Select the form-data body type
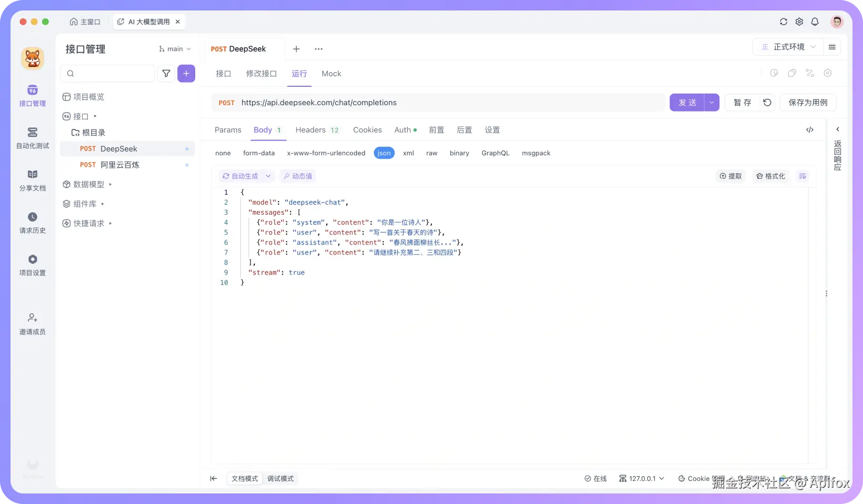 (259, 153)
